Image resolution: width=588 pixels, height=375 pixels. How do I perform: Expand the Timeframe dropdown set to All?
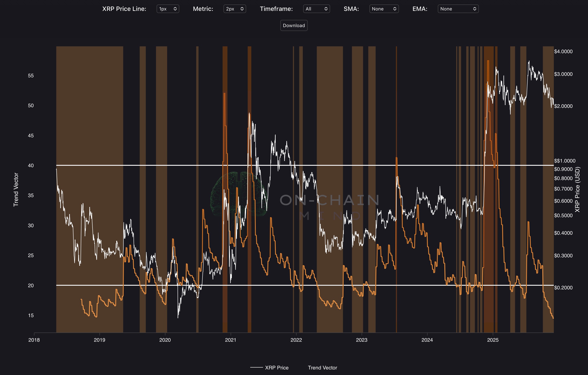tap(316, 9)
